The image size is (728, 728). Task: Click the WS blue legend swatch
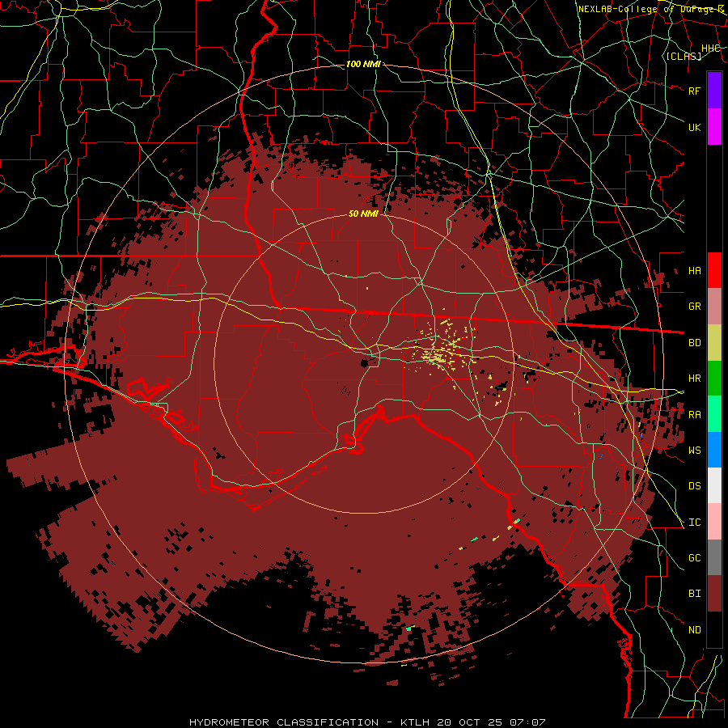[x=714, y=450]
